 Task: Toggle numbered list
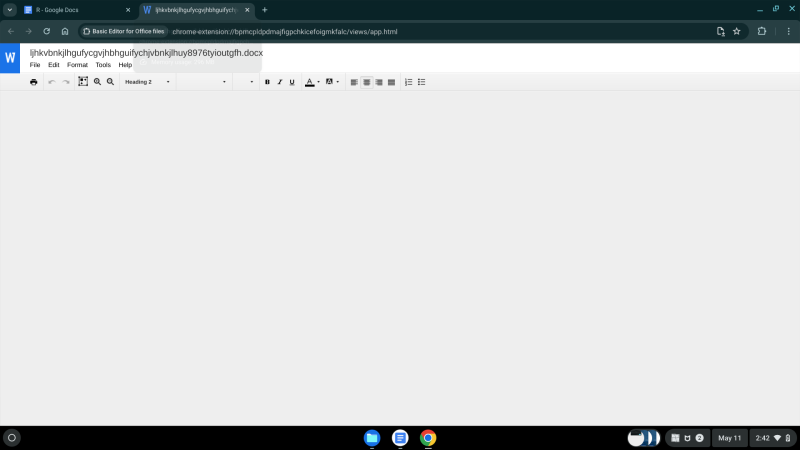point(409,82)
